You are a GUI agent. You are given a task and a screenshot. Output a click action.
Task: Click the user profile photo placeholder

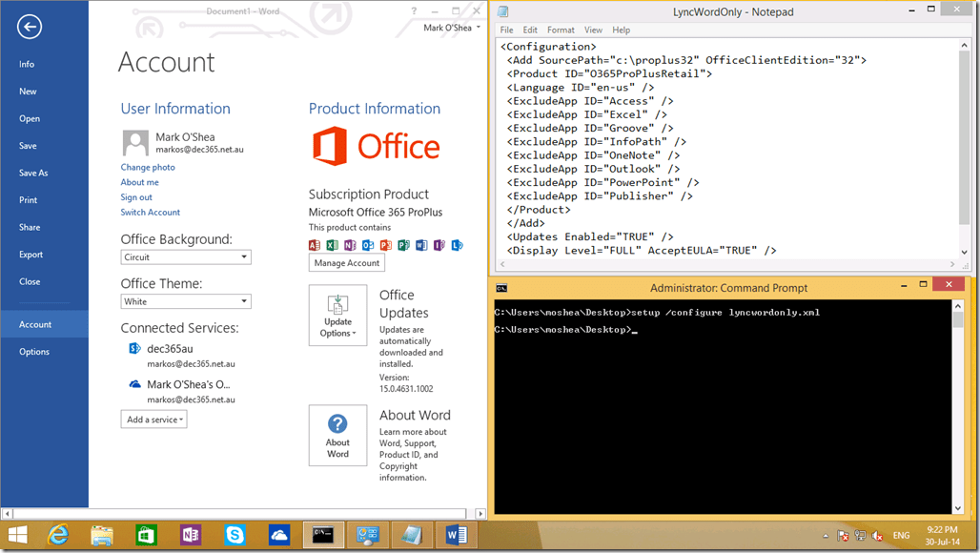click(x=135, y=143)
